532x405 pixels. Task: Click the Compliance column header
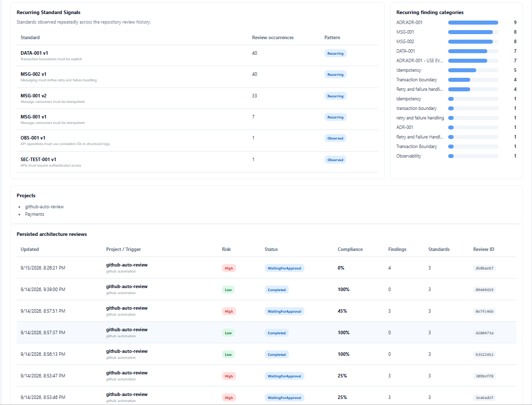350,249
